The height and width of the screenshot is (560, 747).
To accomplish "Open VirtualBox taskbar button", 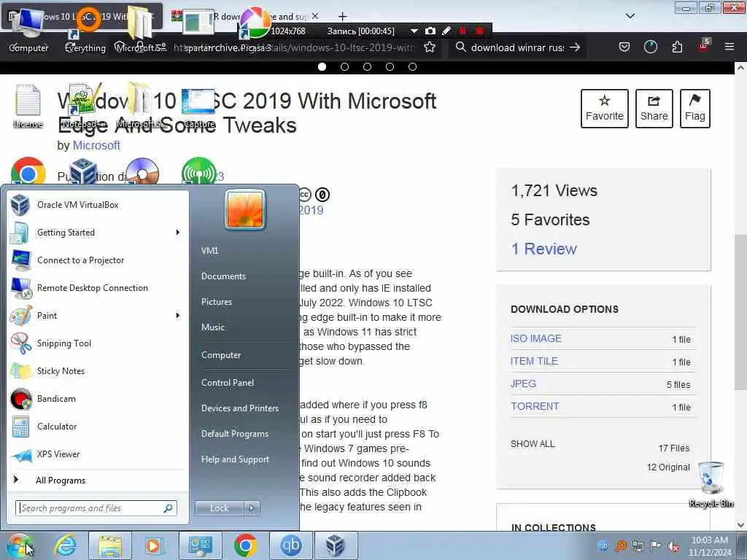I will point(336,545).
